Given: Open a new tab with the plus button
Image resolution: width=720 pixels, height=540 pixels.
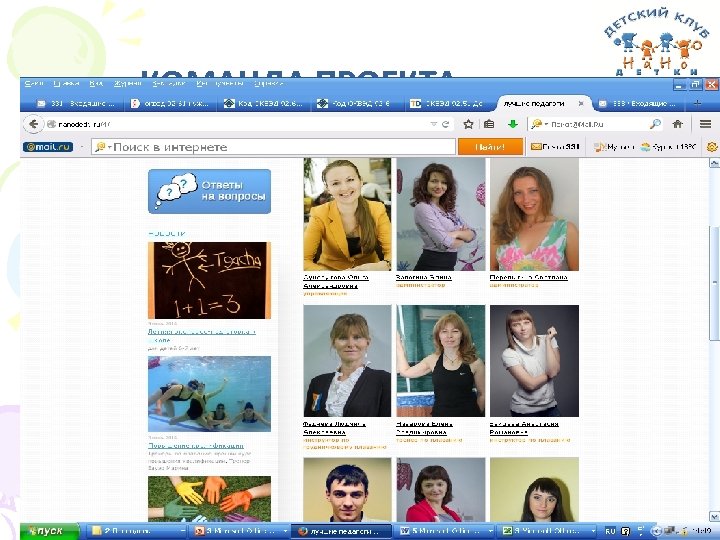Looking at the screenshot, I should 697,104.
